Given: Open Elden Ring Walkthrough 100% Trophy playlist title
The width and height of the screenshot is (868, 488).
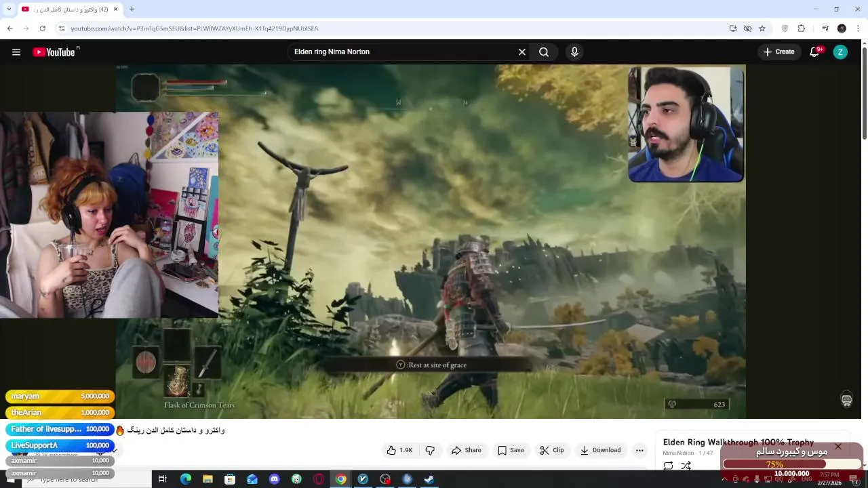Looking at the screenshot, I should [x=738, y=442].
